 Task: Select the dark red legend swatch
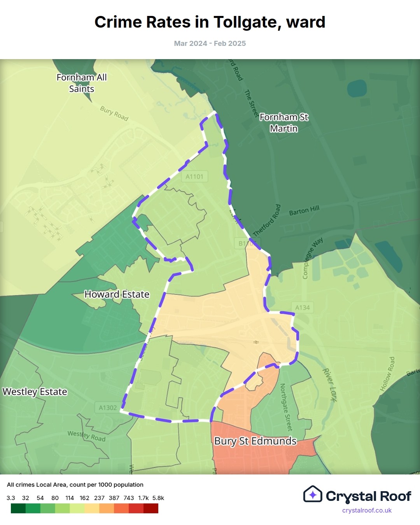(x=151, y=508)
